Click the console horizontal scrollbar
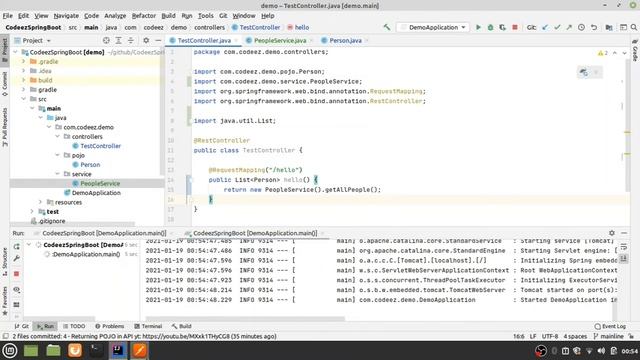The height and width of the screenshot is (360, 640). pyautogui.click(x=245, y=319)
